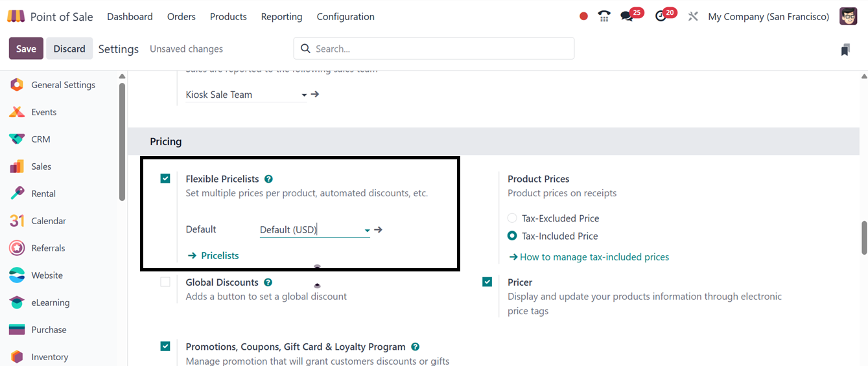Click into the settings Search field
Image resolution: width=868 pixels, height=366 pixels.
pos(441,49)
